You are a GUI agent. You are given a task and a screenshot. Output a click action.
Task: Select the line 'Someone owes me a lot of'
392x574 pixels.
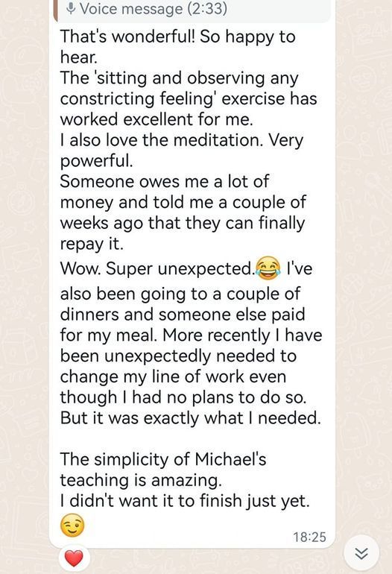[x=165, y=182]
